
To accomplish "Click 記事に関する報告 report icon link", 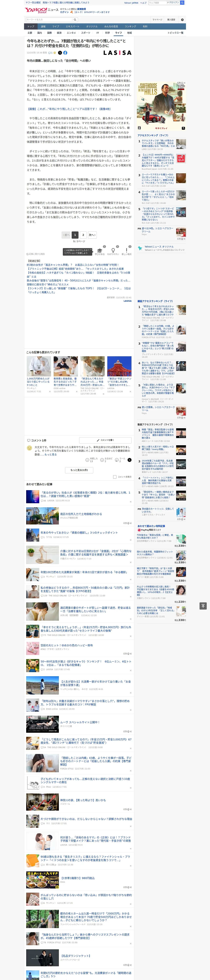I will coord(36,254).
